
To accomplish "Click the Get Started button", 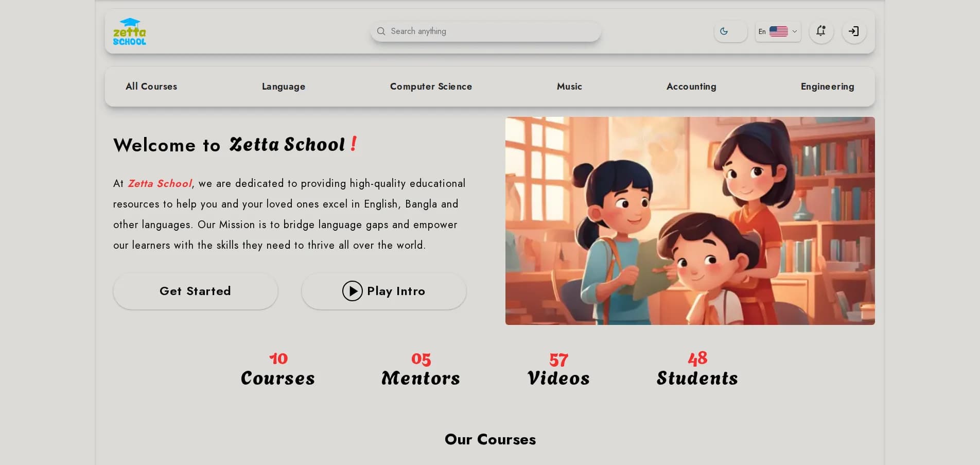I will [x=196, y=291].
